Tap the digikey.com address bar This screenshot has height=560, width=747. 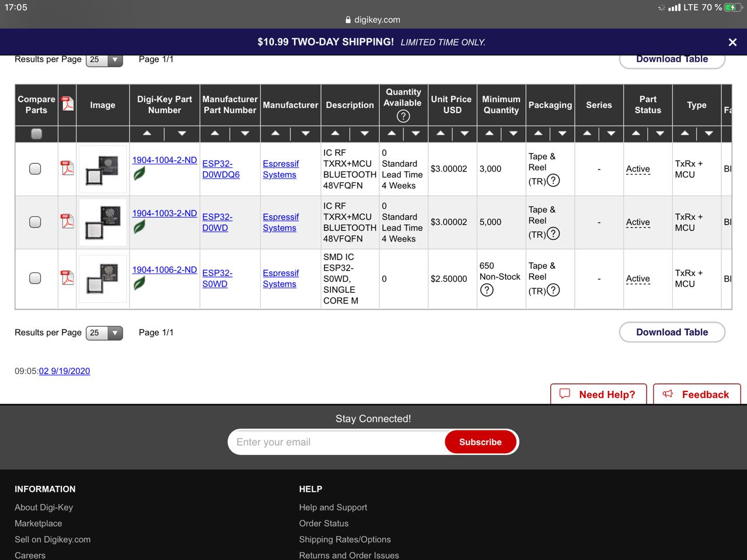[373, 19]
